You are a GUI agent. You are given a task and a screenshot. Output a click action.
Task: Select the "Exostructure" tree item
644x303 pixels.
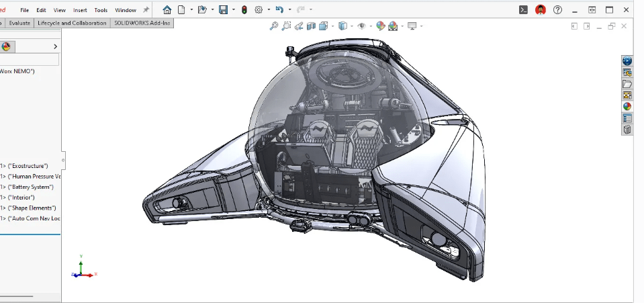click(24, 166)
